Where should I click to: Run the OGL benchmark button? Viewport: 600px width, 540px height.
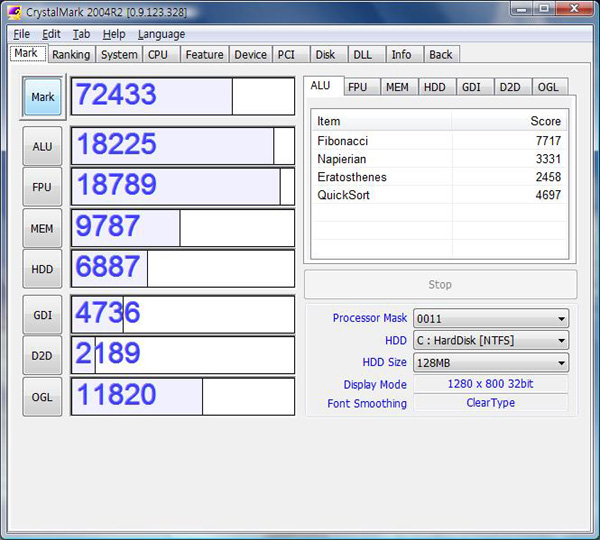point(42,397)
